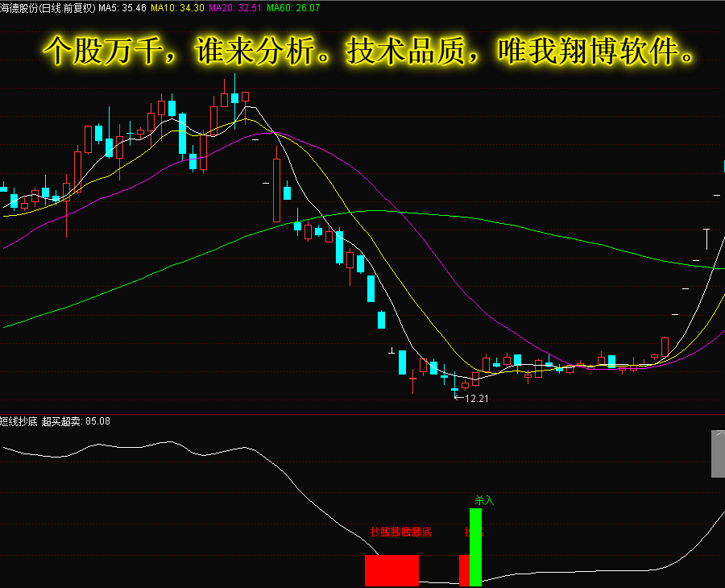Click the 超买超卖: 85.08 value label
Viewport: 725px width, 588px height.
pos(76,421)
